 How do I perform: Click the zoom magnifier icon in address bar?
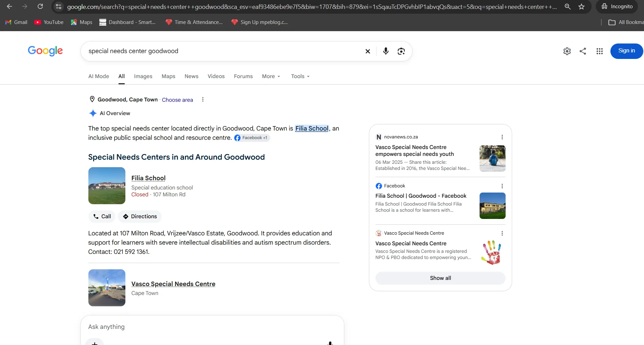[568, 7]
